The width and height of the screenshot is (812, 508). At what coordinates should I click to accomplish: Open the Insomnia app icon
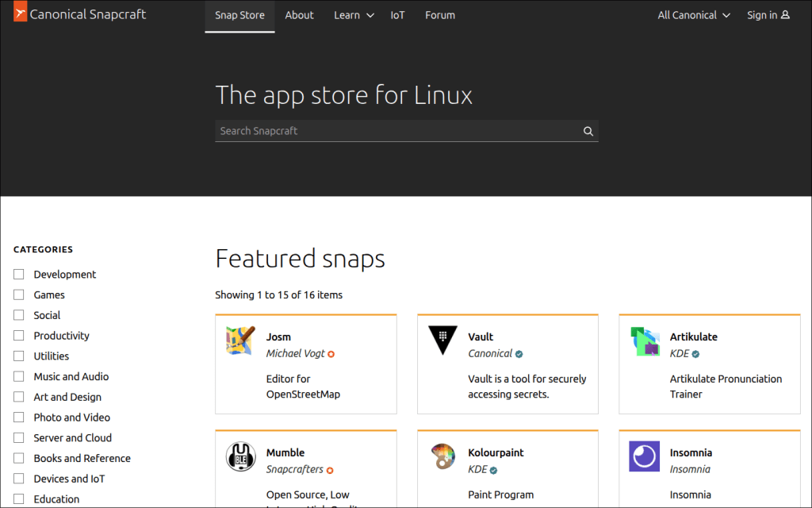(x=645, y=456)
